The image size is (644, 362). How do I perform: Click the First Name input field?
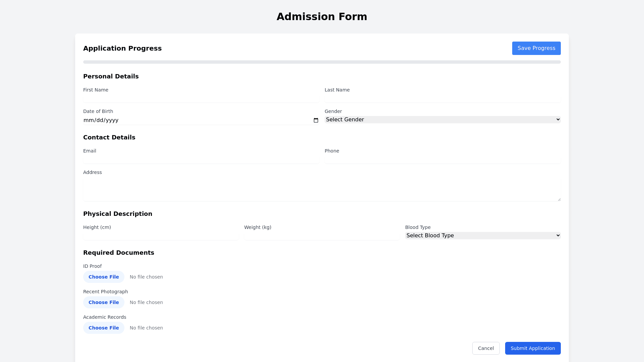(201, 98)
